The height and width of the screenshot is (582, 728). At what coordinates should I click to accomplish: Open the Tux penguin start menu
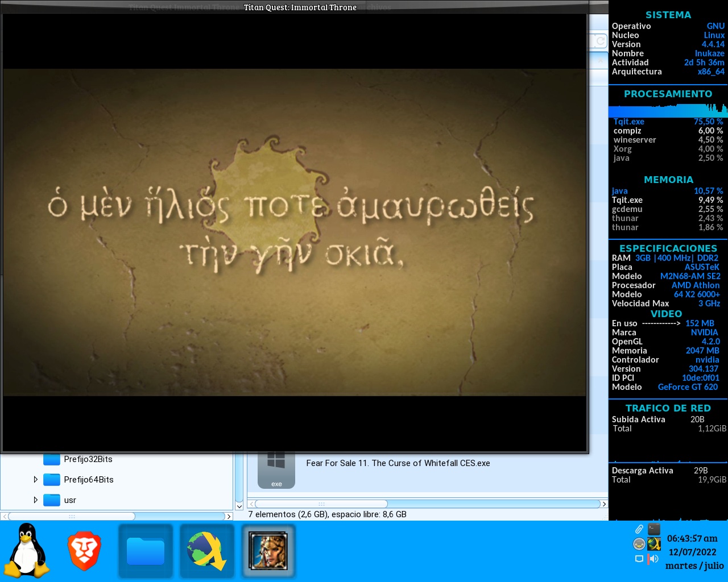(27, 550)
